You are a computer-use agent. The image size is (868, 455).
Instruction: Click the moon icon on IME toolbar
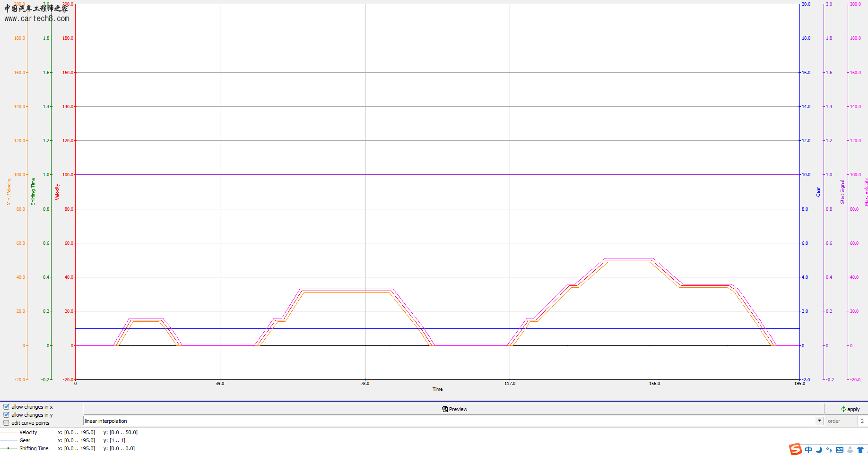coord(819,450)
